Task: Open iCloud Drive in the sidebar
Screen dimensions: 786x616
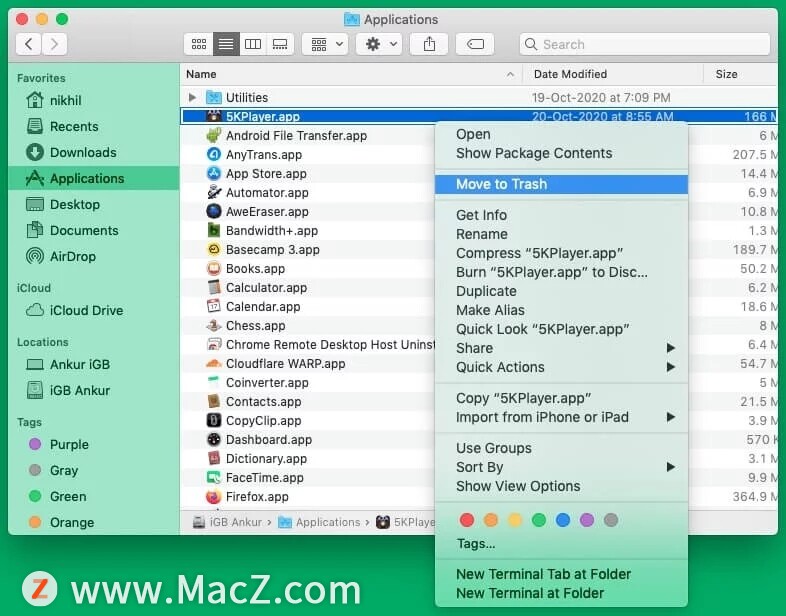Action: 93,310
